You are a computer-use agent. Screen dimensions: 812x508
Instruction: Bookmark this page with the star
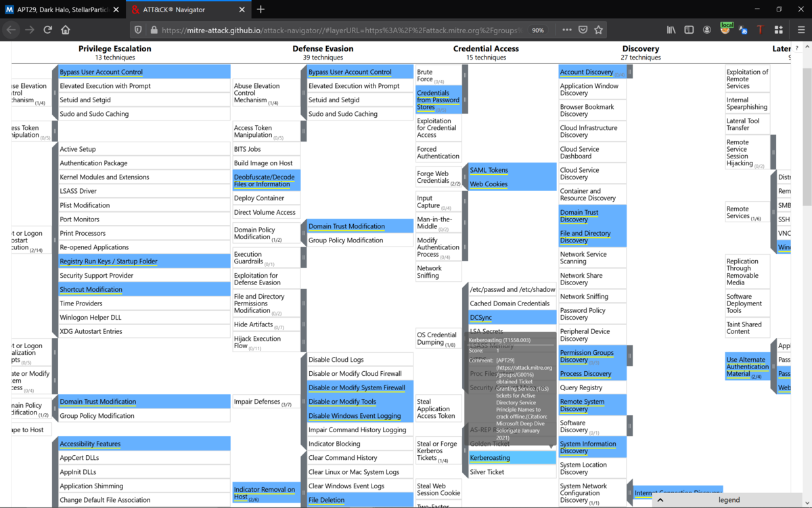(x=598, y=30)
